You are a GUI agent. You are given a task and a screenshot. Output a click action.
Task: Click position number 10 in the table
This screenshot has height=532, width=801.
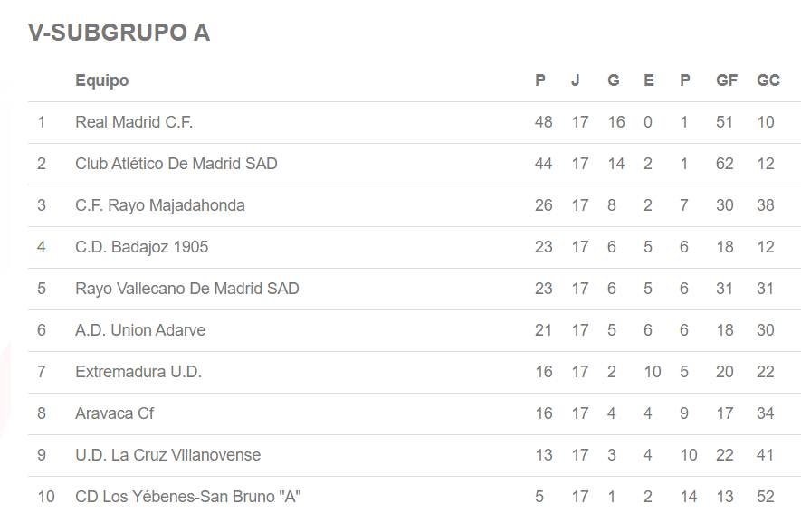46,497
